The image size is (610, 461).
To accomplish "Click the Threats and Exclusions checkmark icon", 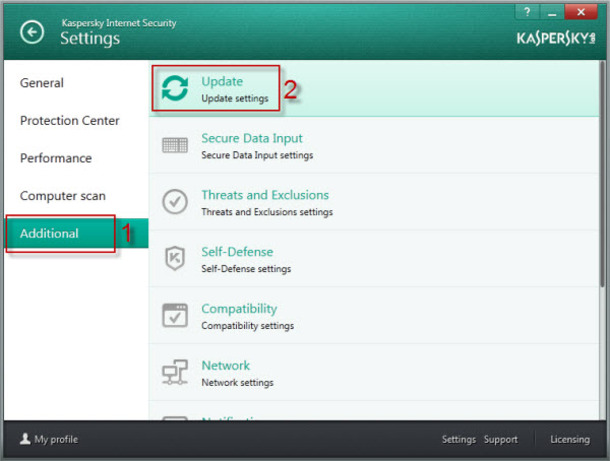I will tap(175, 202).
